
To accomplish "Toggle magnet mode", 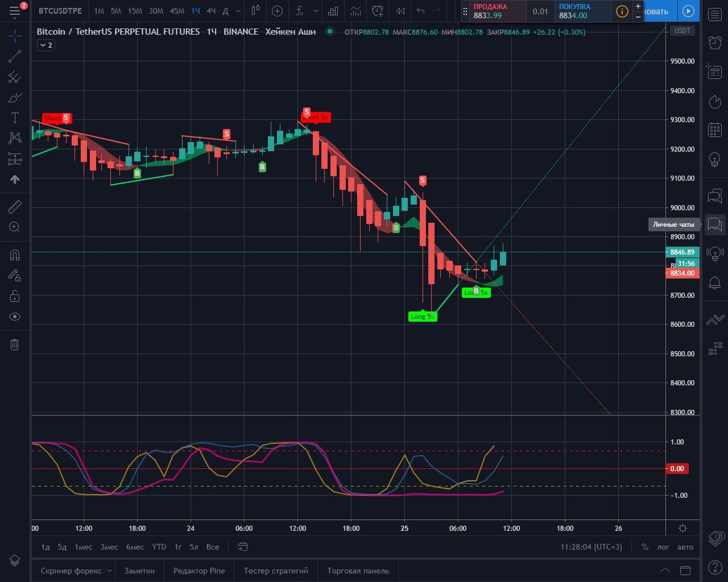I will pos(15,255).
